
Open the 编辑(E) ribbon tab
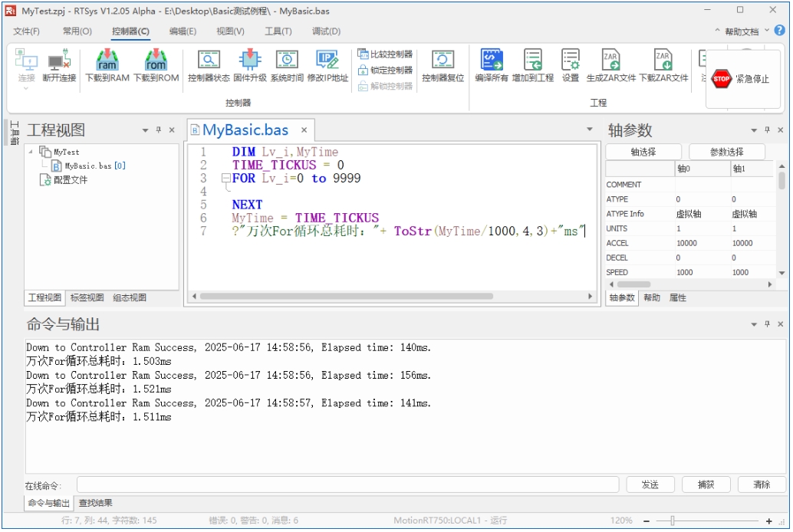click(183, 31)
